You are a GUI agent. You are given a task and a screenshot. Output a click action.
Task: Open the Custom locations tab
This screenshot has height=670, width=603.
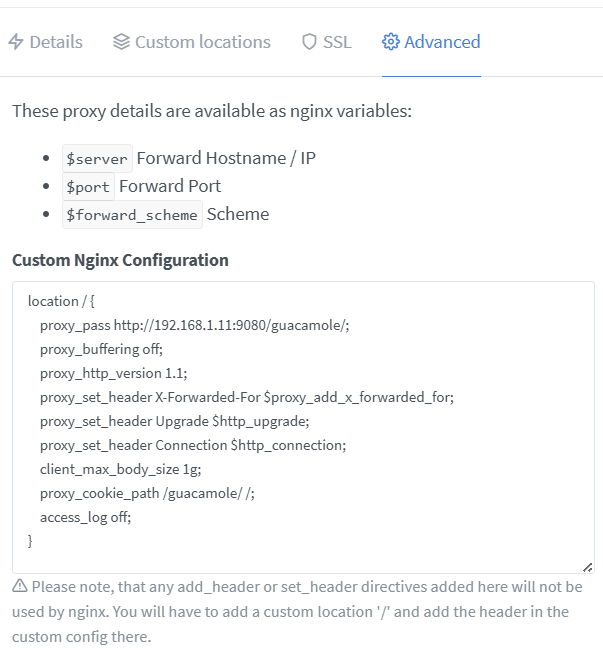[x=203, y=42]
